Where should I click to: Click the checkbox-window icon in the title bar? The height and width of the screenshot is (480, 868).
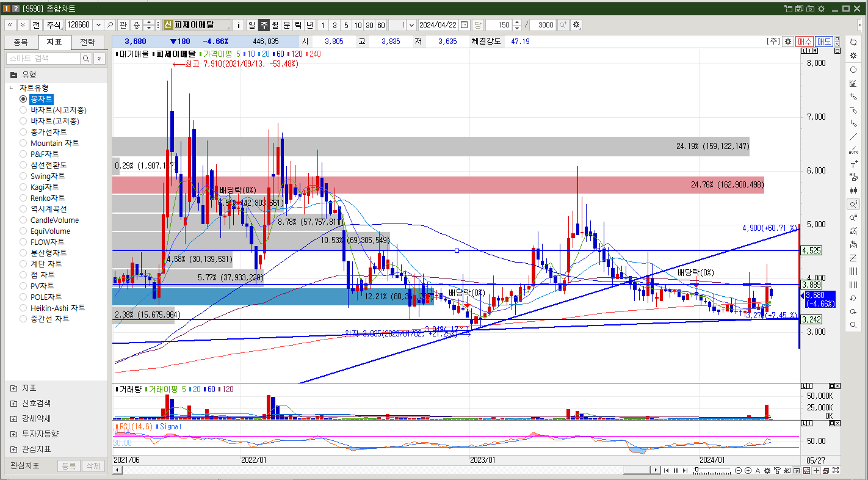799,9
